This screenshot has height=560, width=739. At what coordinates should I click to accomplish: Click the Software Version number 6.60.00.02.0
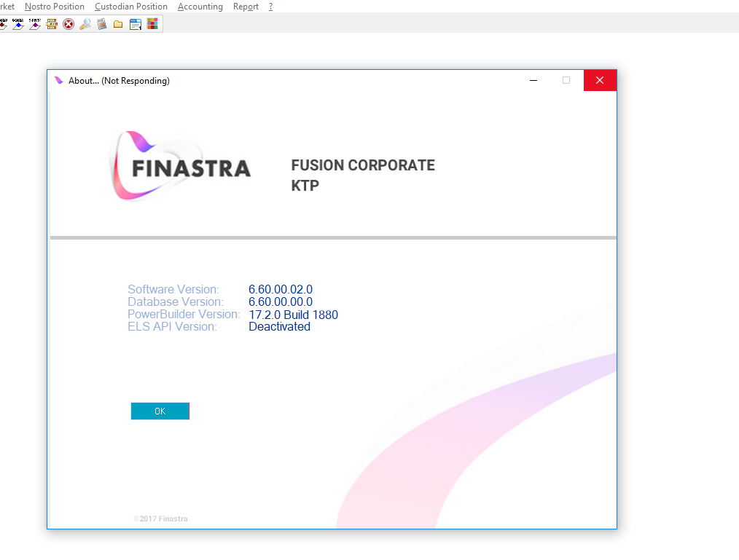(x=281, y=289)
